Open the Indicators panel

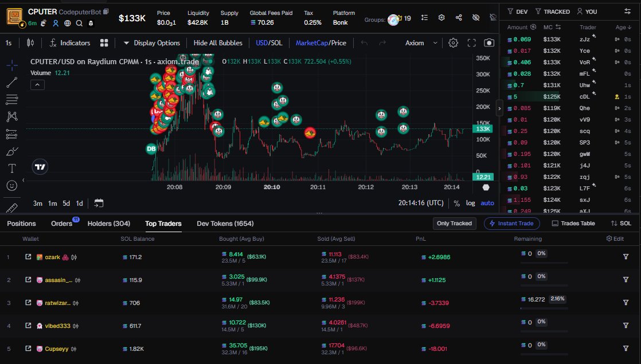tap(69, 43)
